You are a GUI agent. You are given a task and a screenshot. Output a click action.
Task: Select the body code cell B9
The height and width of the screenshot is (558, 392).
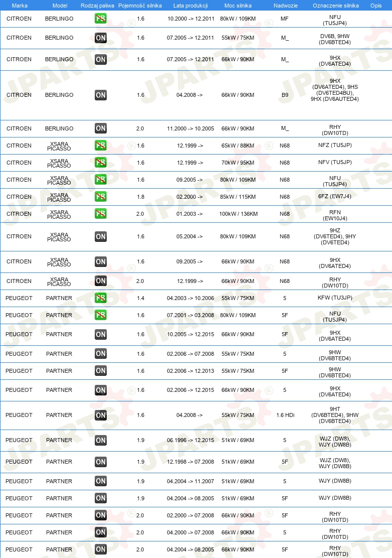(x=285, y=95)
